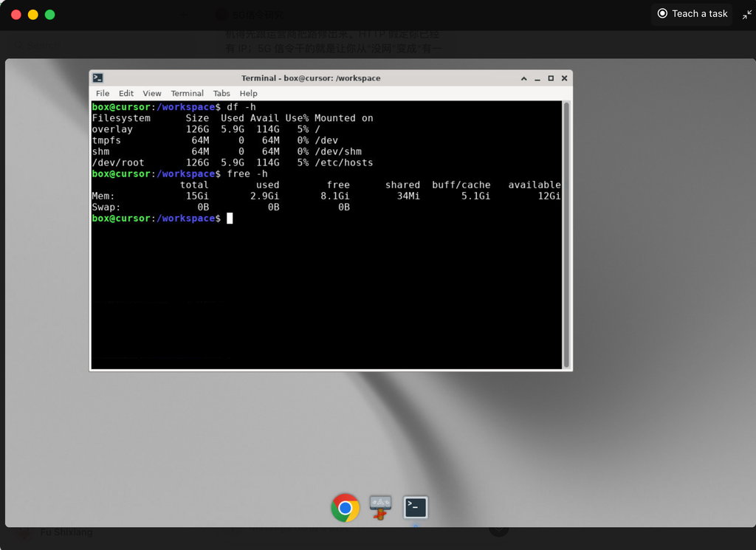
Task: Click the yellow macOS minimize button
Action: (x=32, y=15)
